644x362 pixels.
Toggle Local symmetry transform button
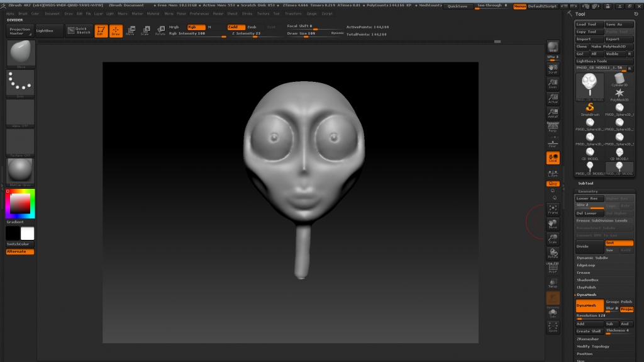point(553,157)
